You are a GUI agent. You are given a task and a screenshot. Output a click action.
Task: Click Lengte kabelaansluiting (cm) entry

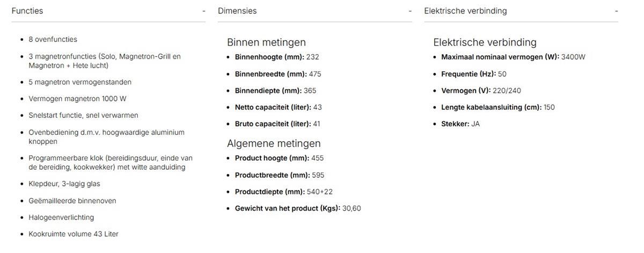click(498, 107)
